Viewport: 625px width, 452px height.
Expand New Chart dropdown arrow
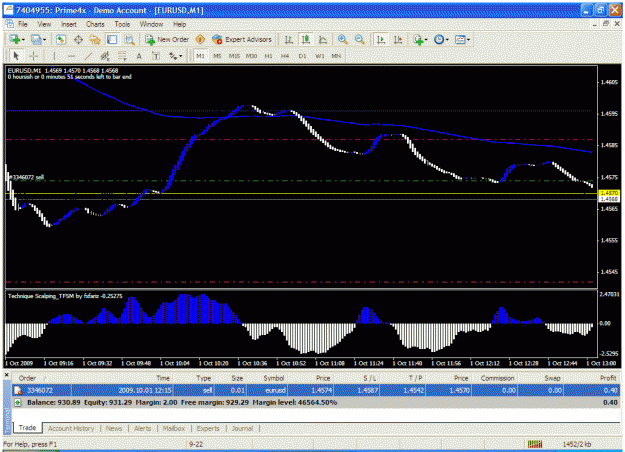(24, 40)
